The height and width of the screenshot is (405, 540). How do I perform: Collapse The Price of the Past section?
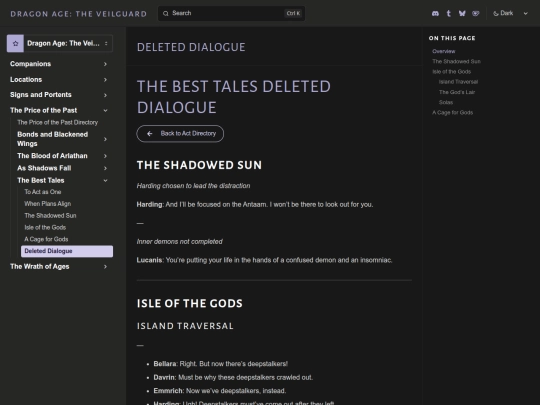tap(105, 111)
